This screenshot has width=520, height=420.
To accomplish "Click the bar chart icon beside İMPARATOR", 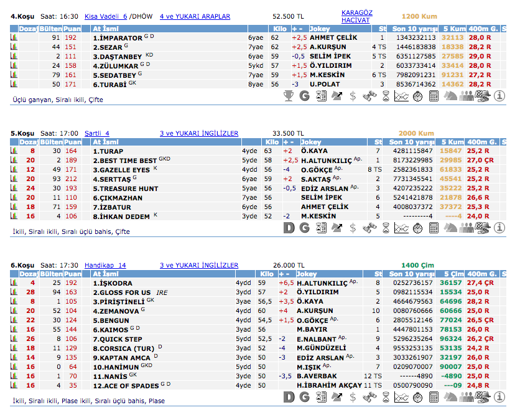I will pos(14,37).
